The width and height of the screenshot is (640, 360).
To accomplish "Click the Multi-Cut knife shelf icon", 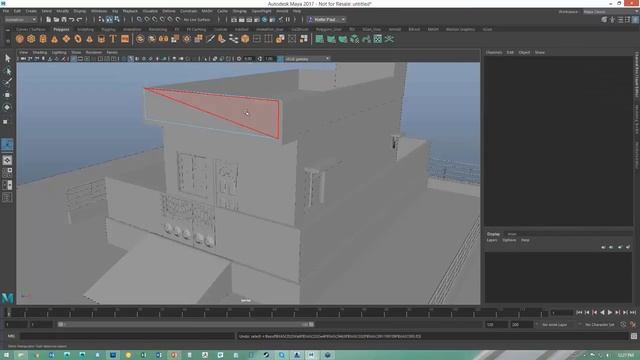I will click(210, 39).
